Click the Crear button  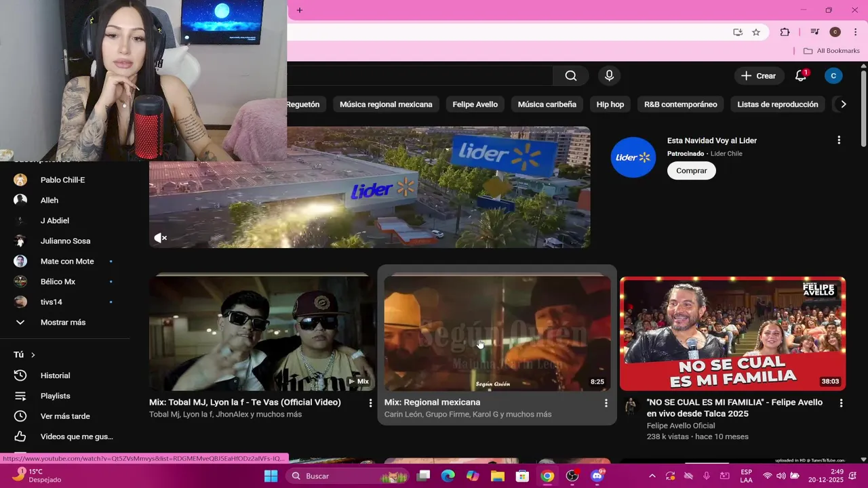(759, 76)
